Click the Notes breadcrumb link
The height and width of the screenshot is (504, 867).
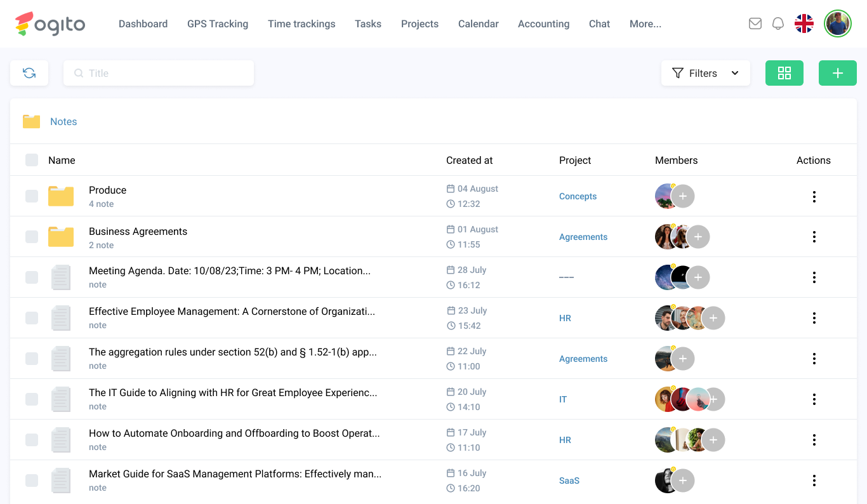63,121
